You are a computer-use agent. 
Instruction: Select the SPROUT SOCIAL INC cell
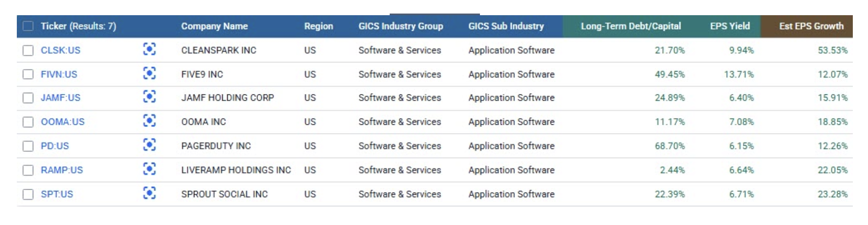pyautogui.click(x=224, y=194)
